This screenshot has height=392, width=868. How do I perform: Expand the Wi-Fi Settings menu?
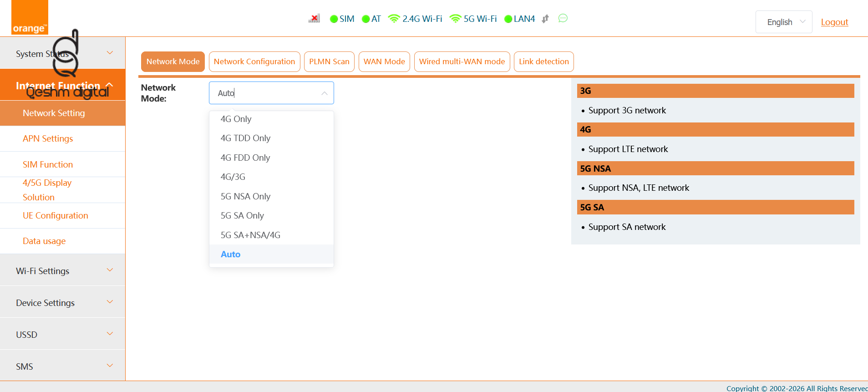[63, 270]
